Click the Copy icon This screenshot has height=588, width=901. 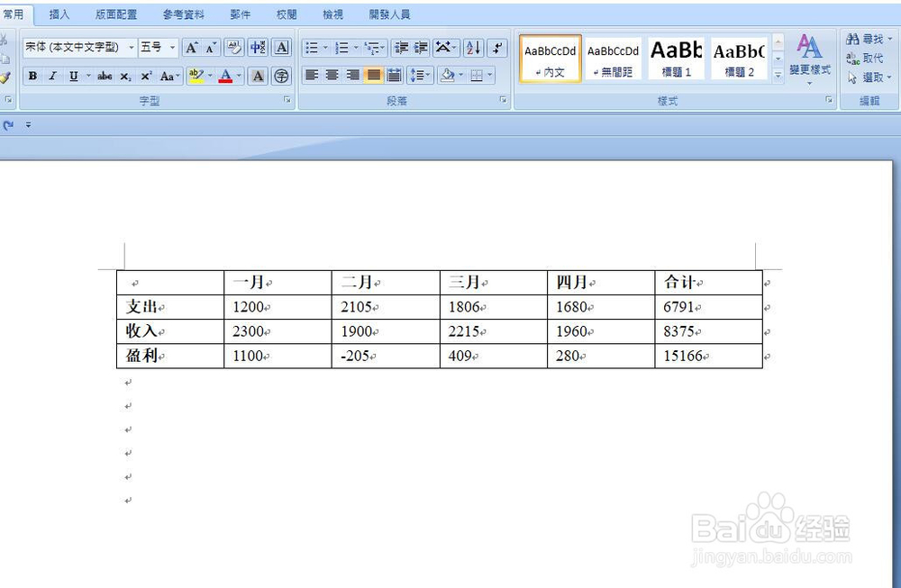coord(5,59)
